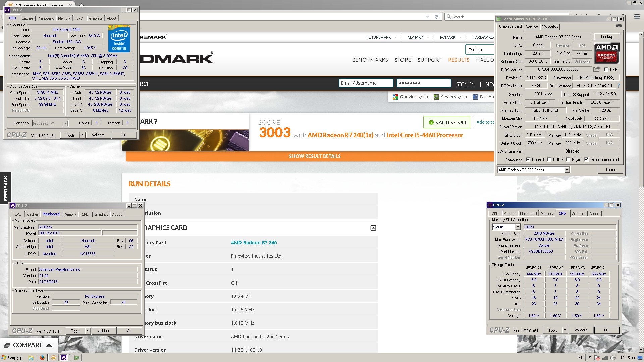Toggle the PhysX checkbox in GPU-Z
This screenshot has width=644, height=362.
(x=568, y=160)
